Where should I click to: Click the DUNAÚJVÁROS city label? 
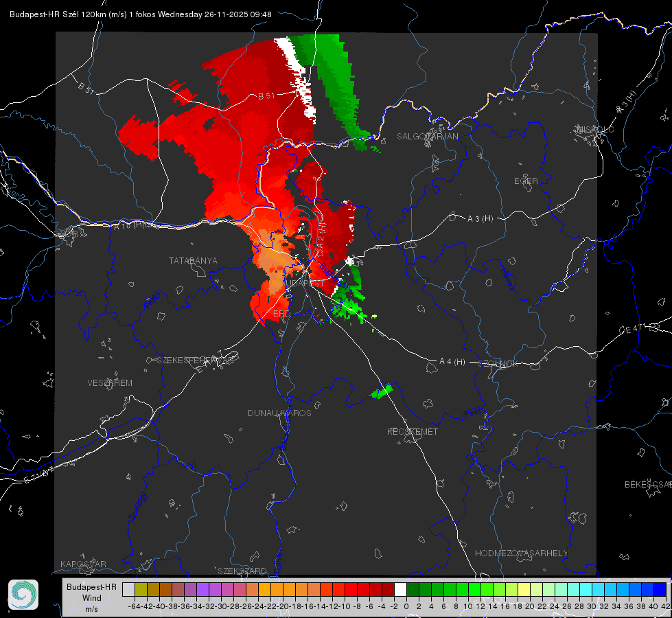[x=279, y=413]
